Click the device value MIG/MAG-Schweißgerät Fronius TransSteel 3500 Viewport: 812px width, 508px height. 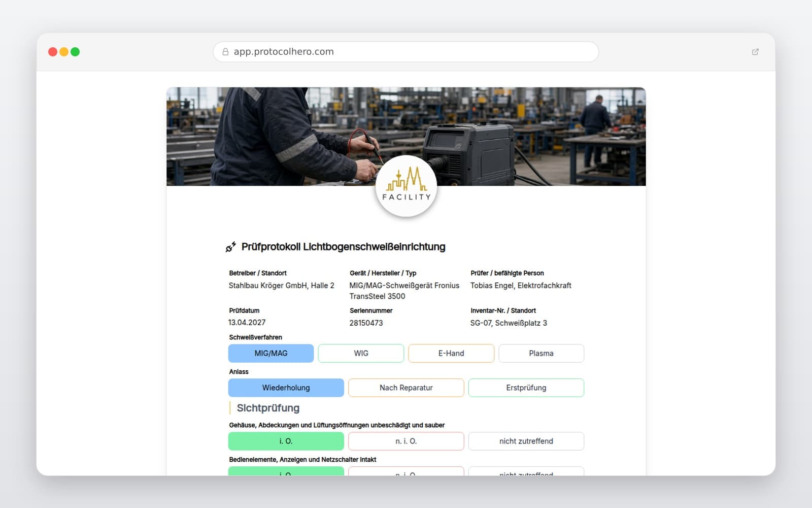[x=404, y=291]
